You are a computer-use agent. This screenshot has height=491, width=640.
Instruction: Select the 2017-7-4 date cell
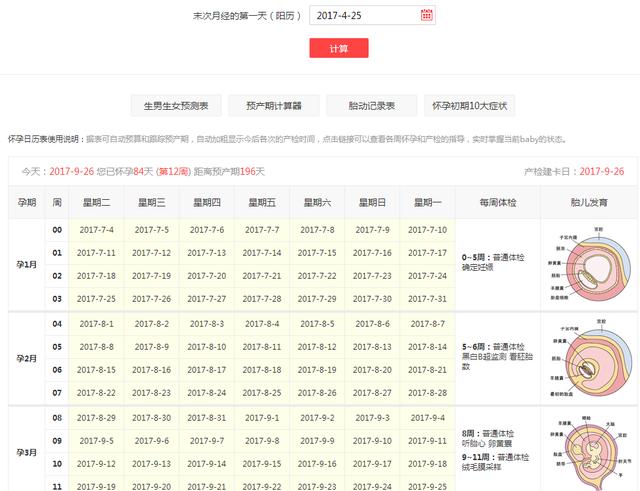pos(96,230)
